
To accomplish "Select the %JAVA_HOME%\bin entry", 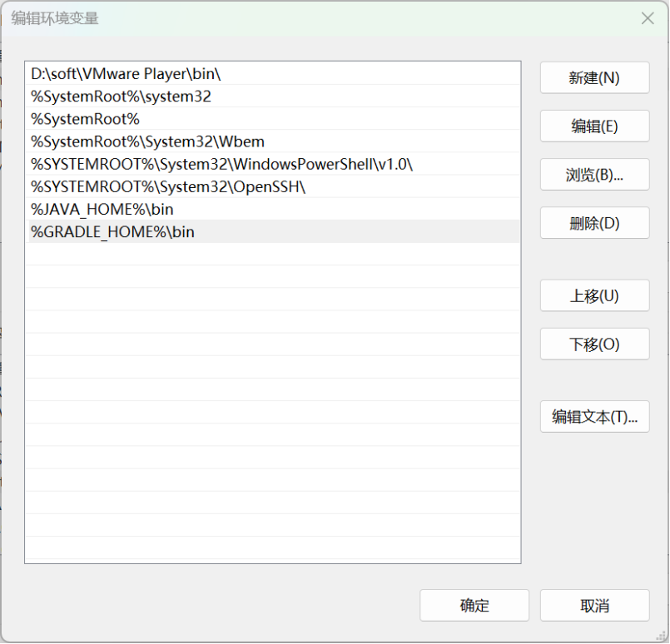I will 102,209.
